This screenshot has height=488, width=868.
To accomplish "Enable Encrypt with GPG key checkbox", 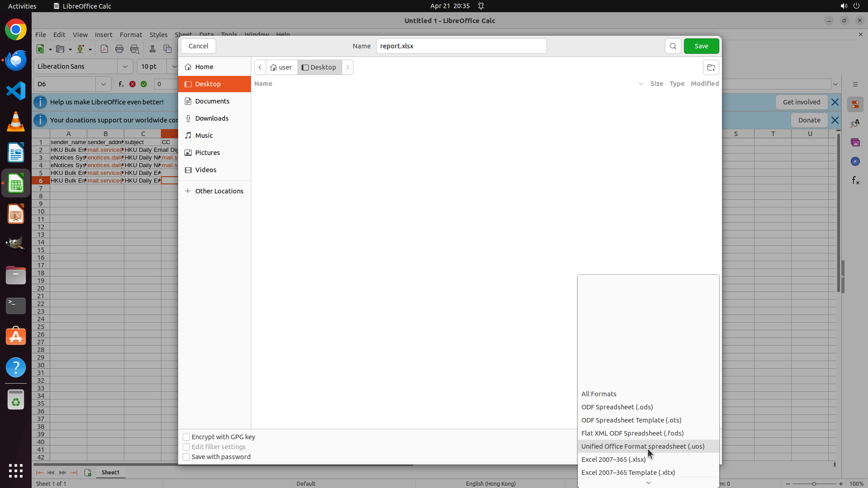I will 186,437.
